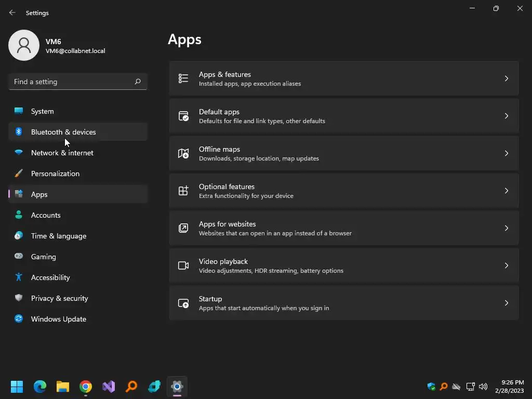
Task: Expand the Video playback chevron
Action: (506, 265)
